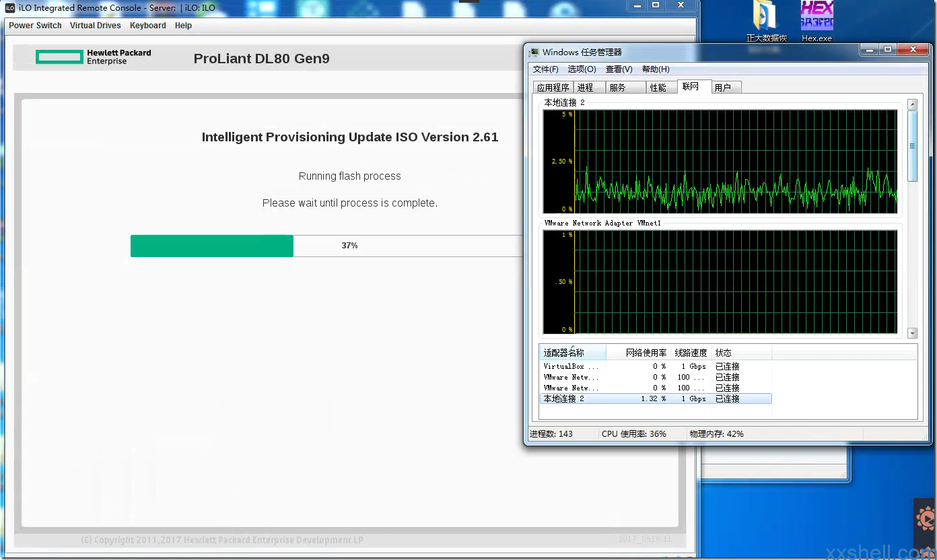This screenshot has height=560, width=937.
Task: Click the Task Manager title bar icon
Action: (x=534, y=53)
